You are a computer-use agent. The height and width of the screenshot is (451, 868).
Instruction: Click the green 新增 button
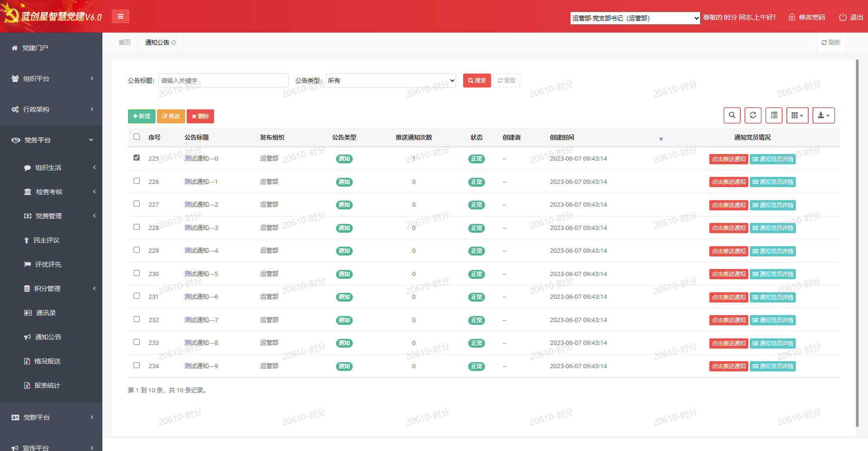click(x=141, y=116)
